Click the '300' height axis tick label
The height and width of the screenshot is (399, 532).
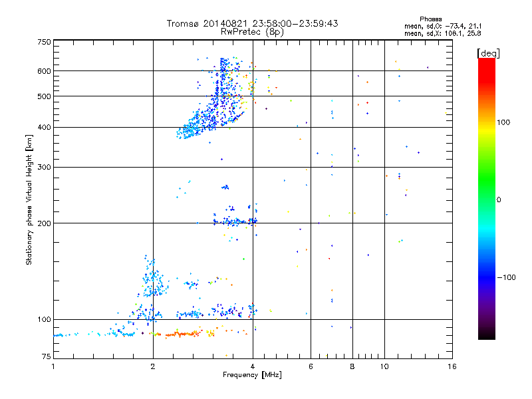tap(44, 168)
